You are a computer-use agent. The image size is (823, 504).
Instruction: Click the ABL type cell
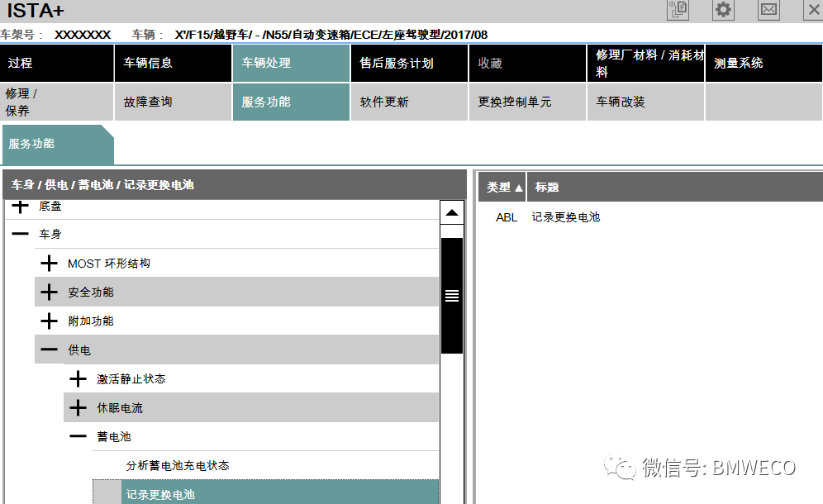pyautogui.click(x=507, y=217)
